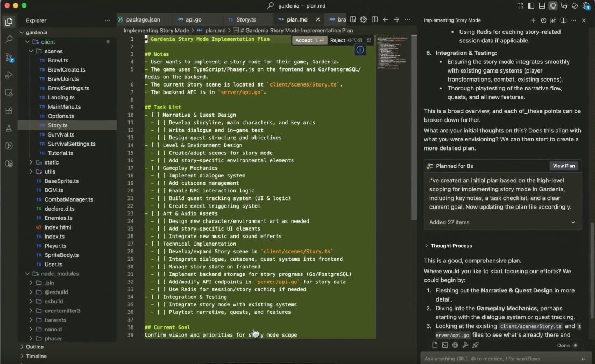
Task: Switch to the Story.ts editor tab
Action: pyautogui.click(x=246, y=19)
